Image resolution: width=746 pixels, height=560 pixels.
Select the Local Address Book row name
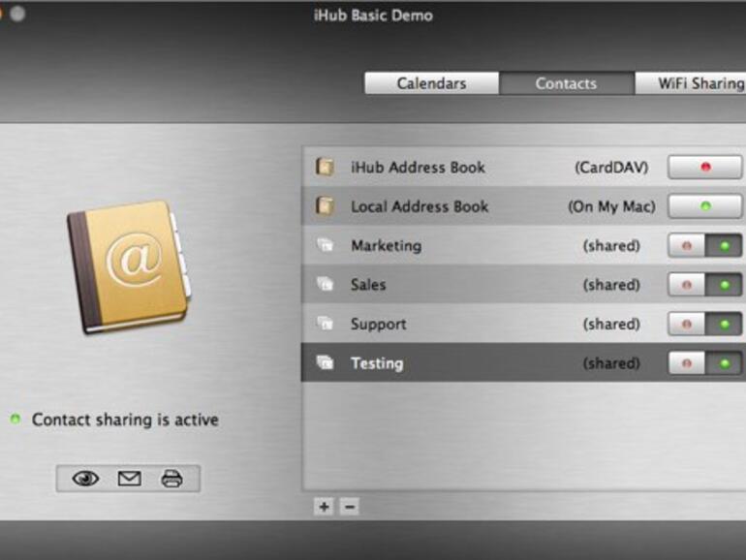[x=420, y=206]
